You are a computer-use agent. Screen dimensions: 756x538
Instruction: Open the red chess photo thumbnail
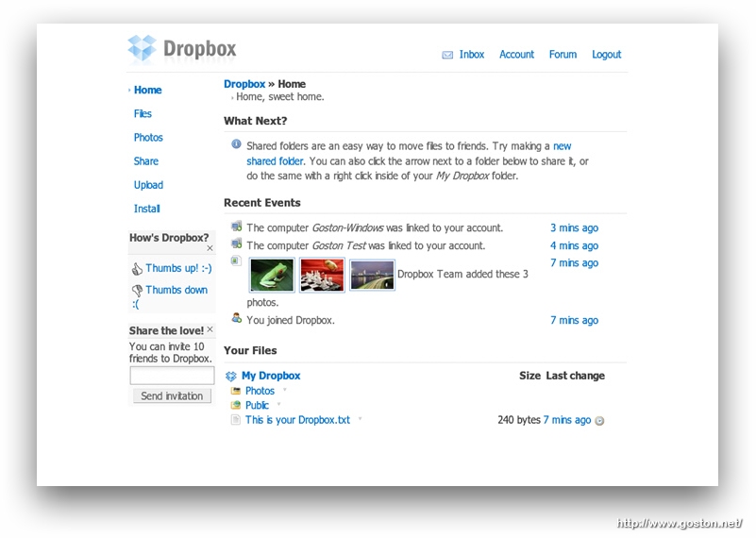(x=322, y=276)
